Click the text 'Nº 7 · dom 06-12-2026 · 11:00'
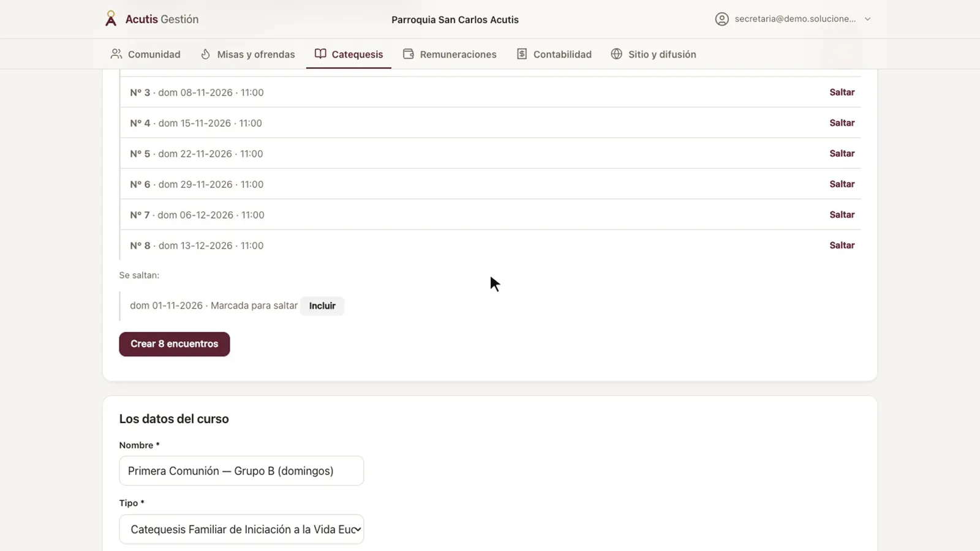Viewport: 980px width, 551px height. [197, 215]
